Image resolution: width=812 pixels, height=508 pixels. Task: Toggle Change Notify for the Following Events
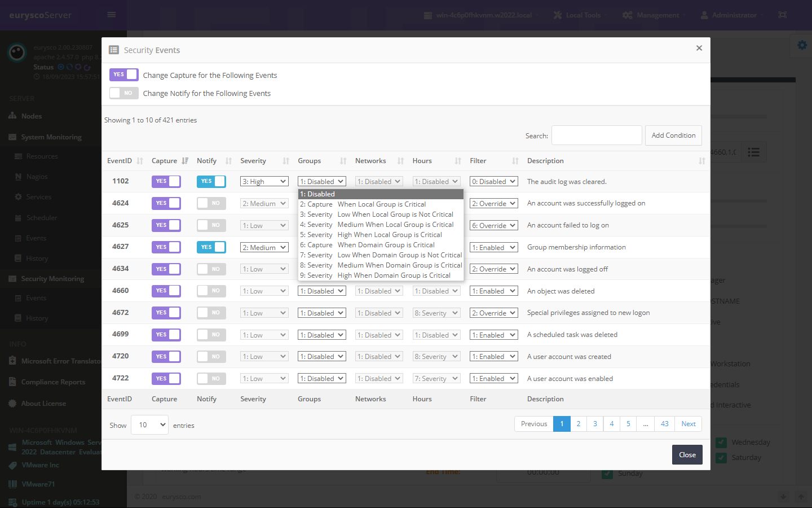pos(124,93)
